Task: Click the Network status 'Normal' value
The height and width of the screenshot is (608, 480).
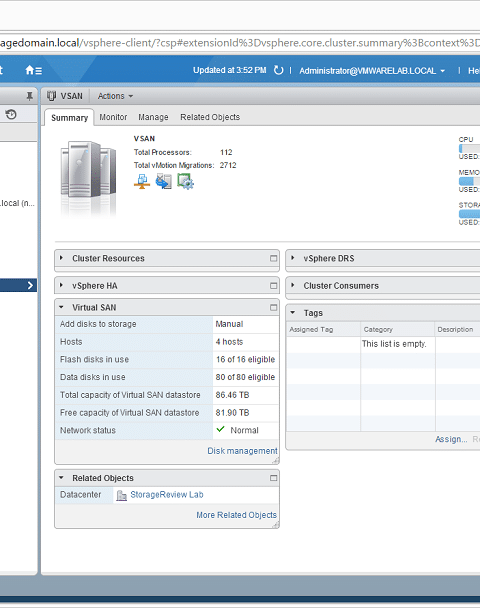Action: [244, 430]
